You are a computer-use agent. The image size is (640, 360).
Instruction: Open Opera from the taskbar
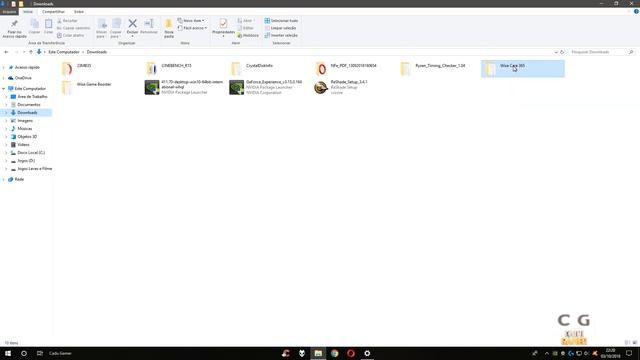click(x=351, y=353)
